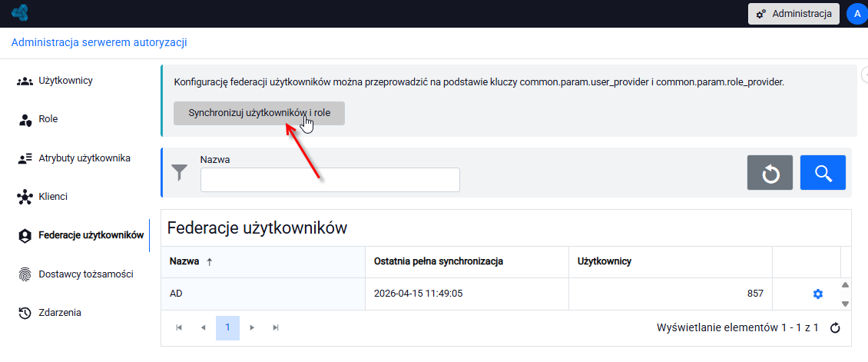868x362 pixels.
Task: Open Zdarzenia in the sidebar
Action: point(60,313)
